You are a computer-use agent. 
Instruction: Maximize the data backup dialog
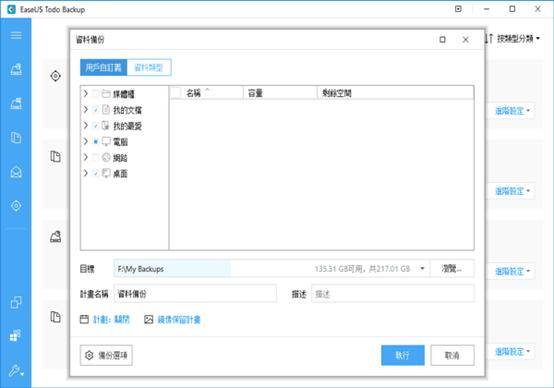442,40
